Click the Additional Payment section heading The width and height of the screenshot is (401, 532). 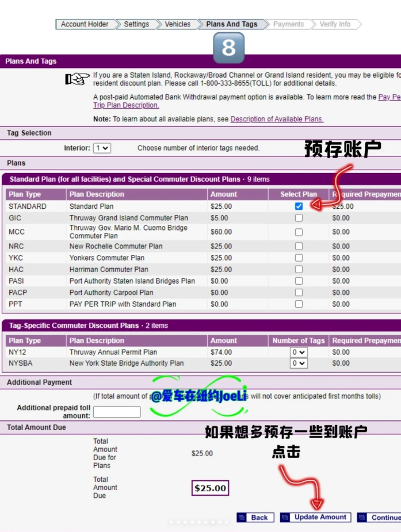(x=39, y=382)
